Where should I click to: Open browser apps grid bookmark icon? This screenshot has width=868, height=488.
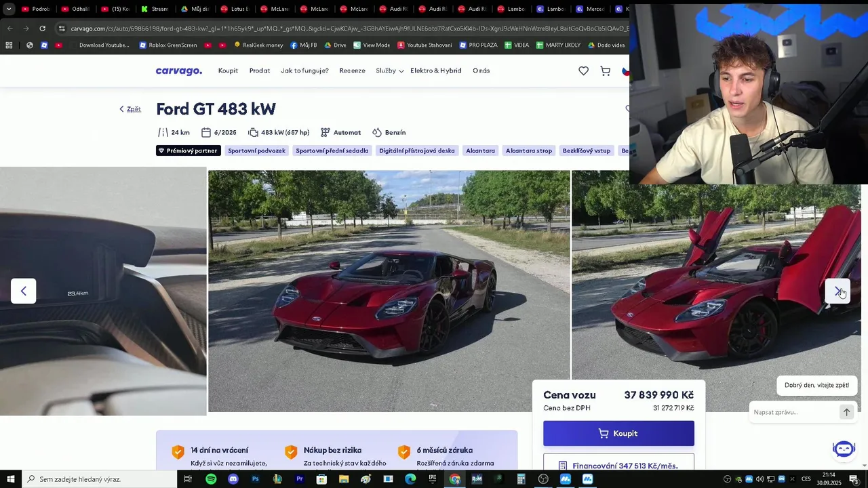coord(9,45)
